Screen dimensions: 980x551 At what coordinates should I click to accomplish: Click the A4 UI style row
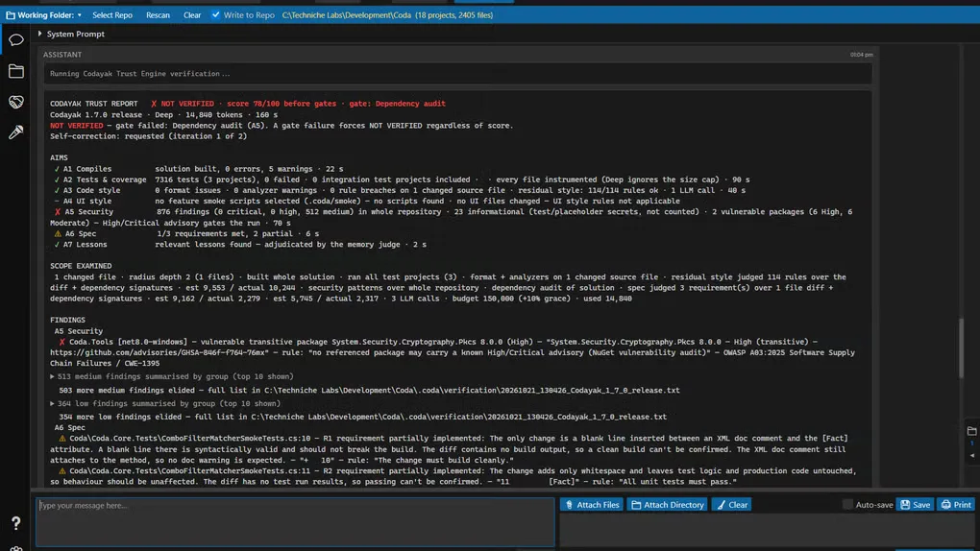tap(367, 202)
